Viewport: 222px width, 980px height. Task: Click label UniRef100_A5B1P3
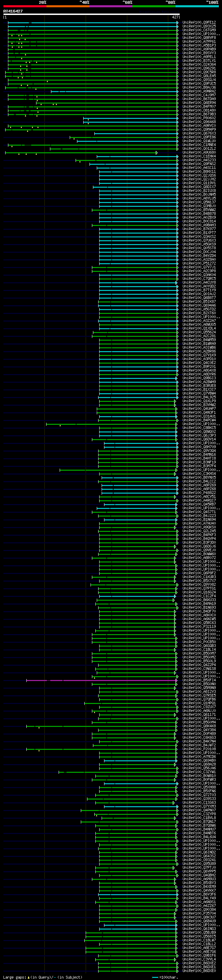tap(199, 46)
